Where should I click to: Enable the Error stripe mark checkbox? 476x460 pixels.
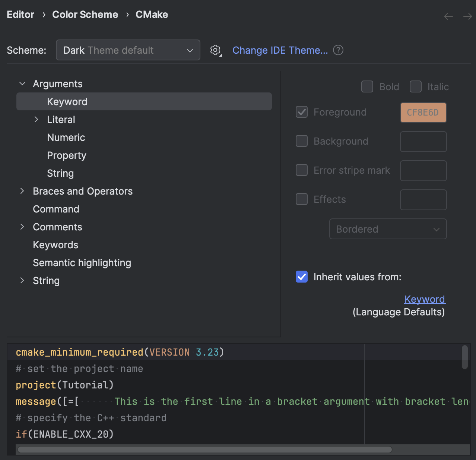pyautogui.click(x=302, y=170)
